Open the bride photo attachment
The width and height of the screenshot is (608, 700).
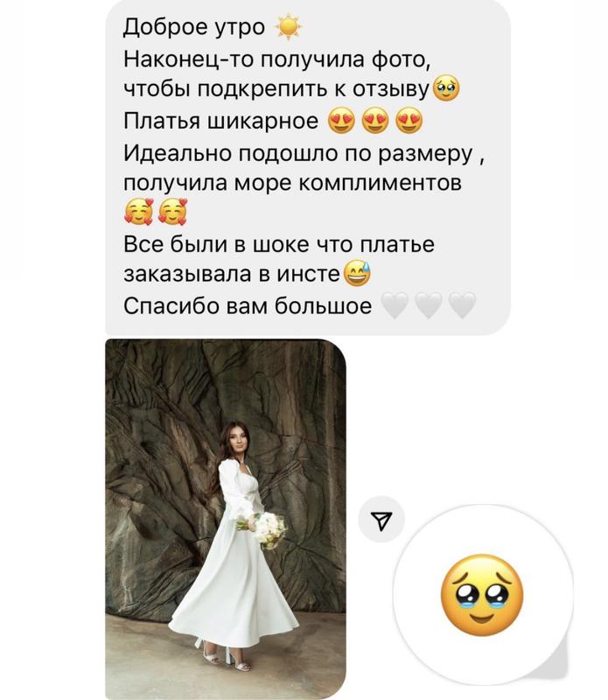226,519
